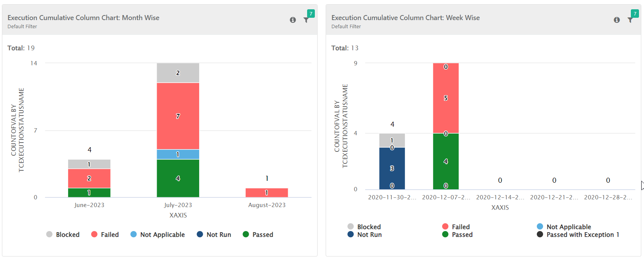
Task: Toggle Blocked legend in Month Wise chart
Action: 63,235
